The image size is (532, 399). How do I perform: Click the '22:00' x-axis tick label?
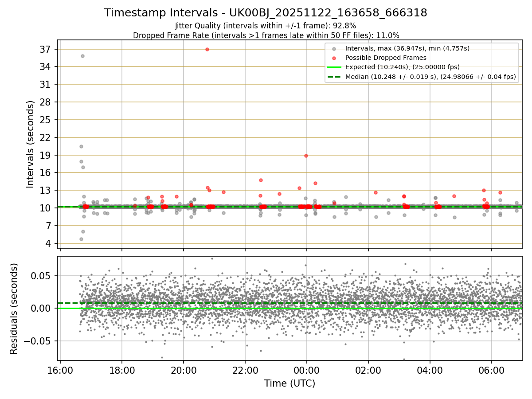tap(245, 371)
